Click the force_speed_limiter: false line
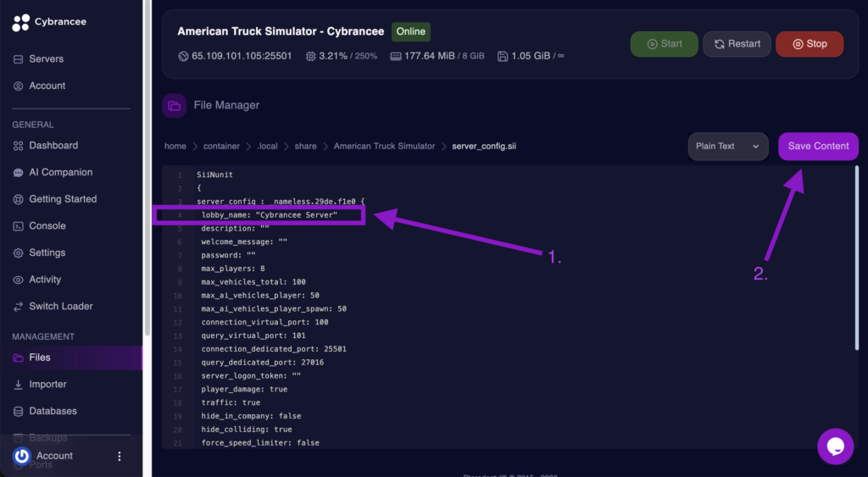Viewport: 868px width, 477px height. click(259, 443)
